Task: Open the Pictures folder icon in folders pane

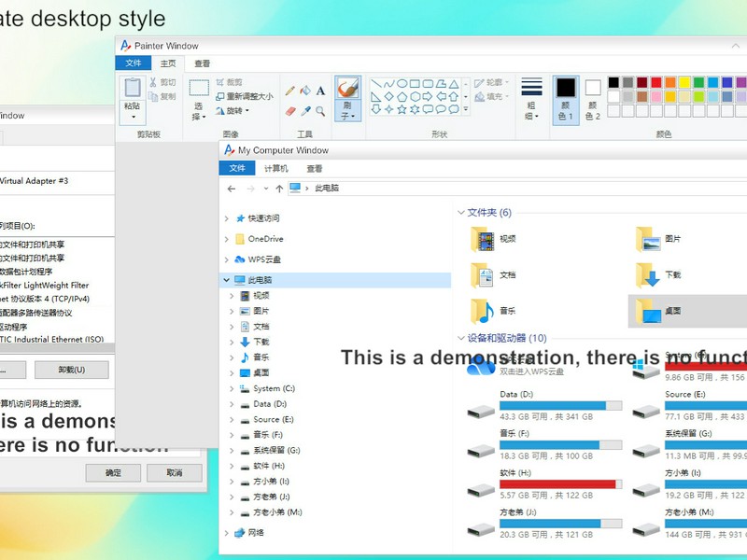Action: click(x=647, y=239)
